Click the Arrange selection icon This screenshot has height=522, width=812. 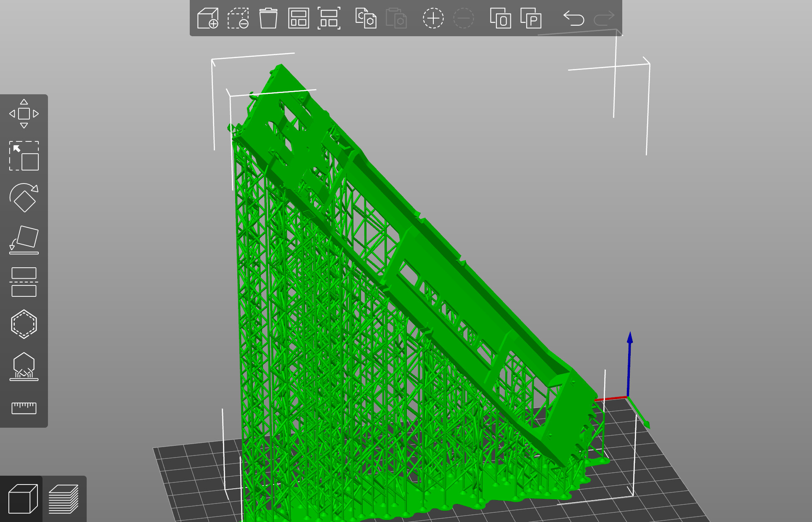tap(329, 19)
